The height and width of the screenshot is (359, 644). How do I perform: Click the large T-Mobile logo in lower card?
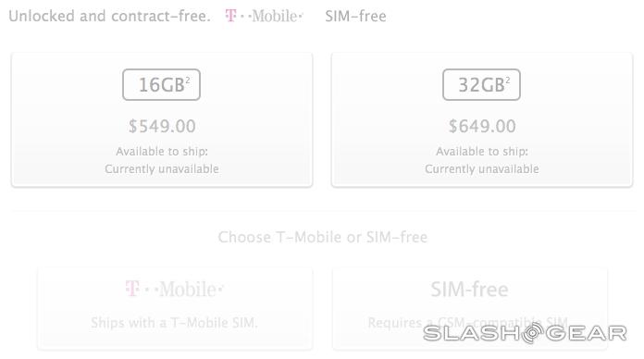(174, 290)
